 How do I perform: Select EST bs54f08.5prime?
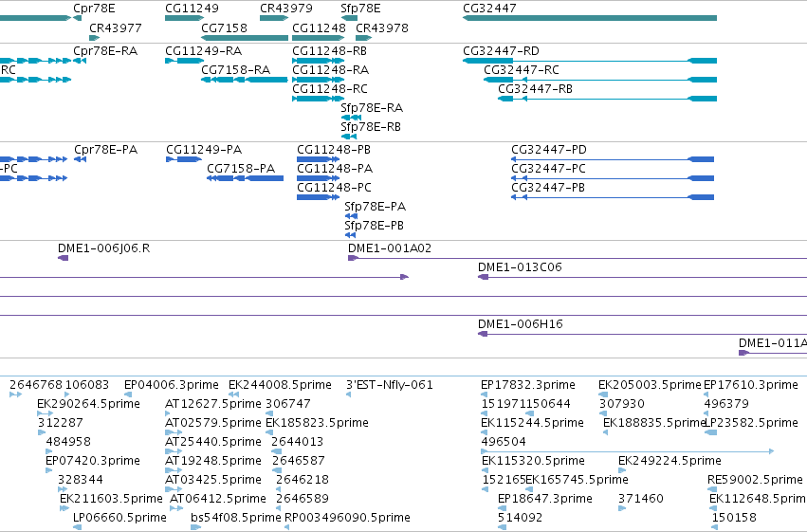tap(236, 518)
